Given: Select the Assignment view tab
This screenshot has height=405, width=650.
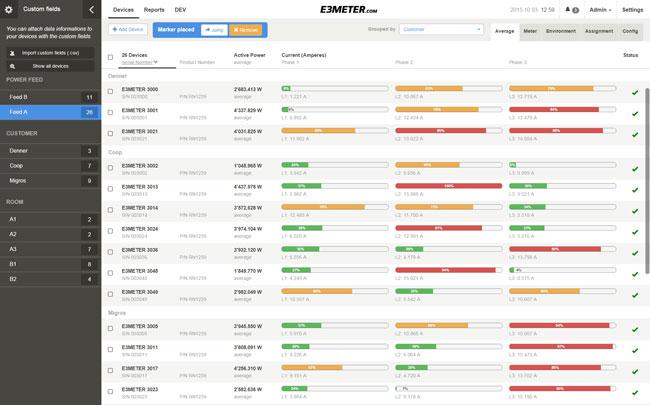Looking at the screenshot, I should 599,32.
